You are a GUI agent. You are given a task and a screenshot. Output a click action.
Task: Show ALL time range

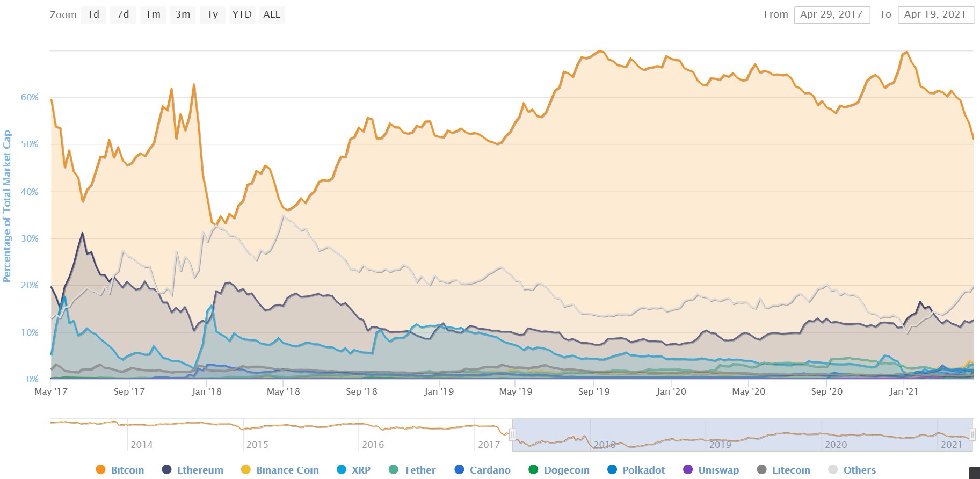click(272, 14)
